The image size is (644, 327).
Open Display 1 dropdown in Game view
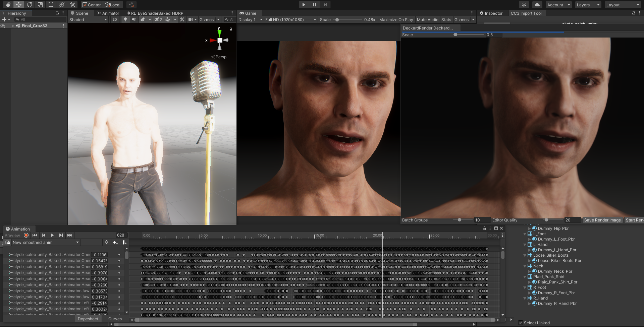251,19
